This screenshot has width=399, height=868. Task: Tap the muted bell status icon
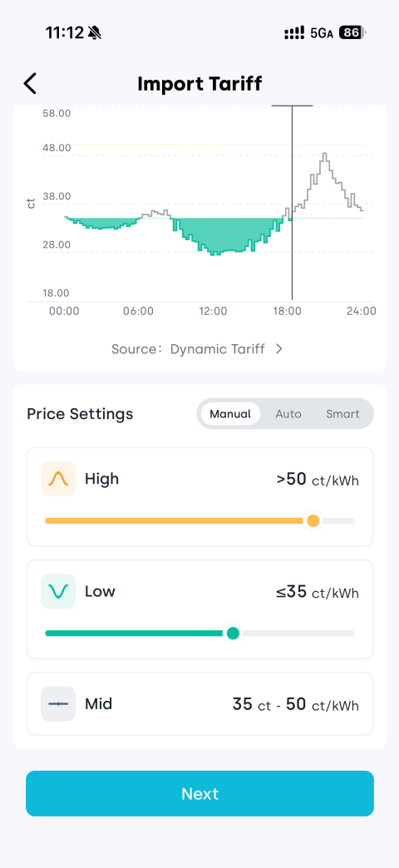click(x=95, y=32)
